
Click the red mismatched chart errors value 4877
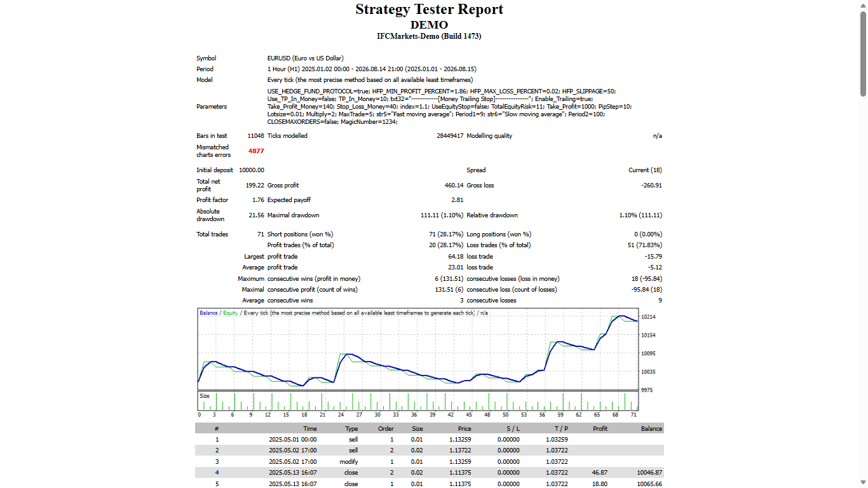tap(256, 151)
